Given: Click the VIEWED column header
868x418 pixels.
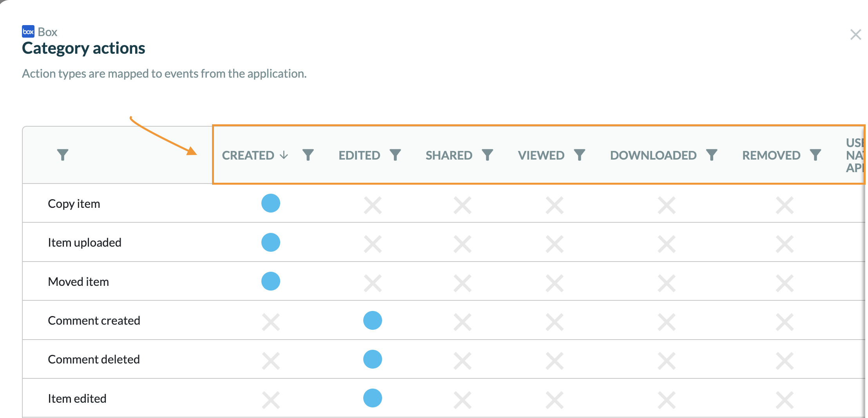Looking at the screenshot, I should (541, 155).
